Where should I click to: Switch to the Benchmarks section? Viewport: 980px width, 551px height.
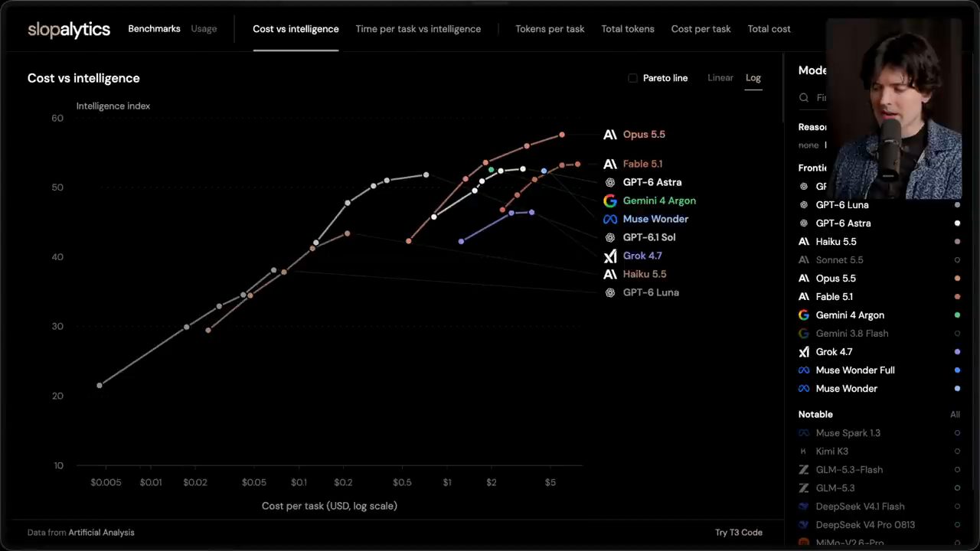154,29
